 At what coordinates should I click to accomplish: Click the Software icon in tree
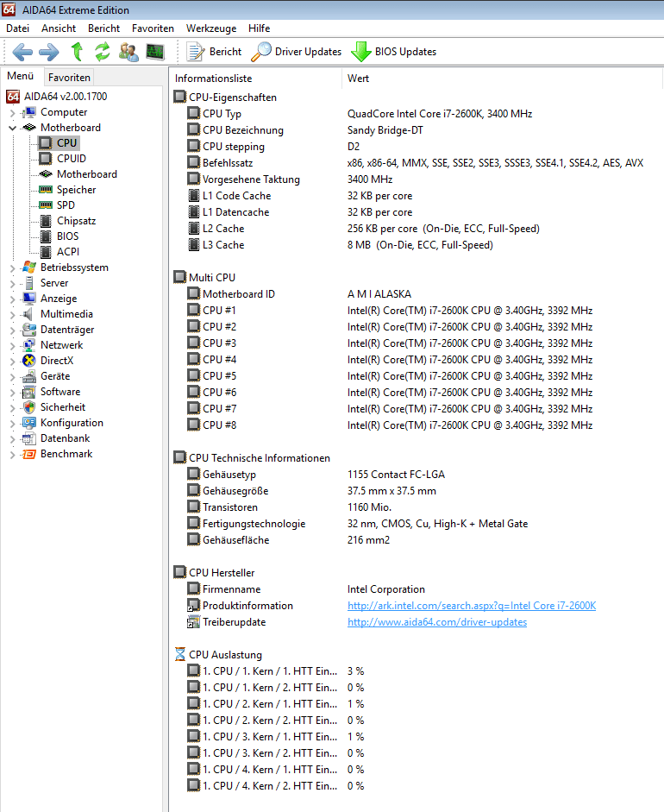(29, 392)
